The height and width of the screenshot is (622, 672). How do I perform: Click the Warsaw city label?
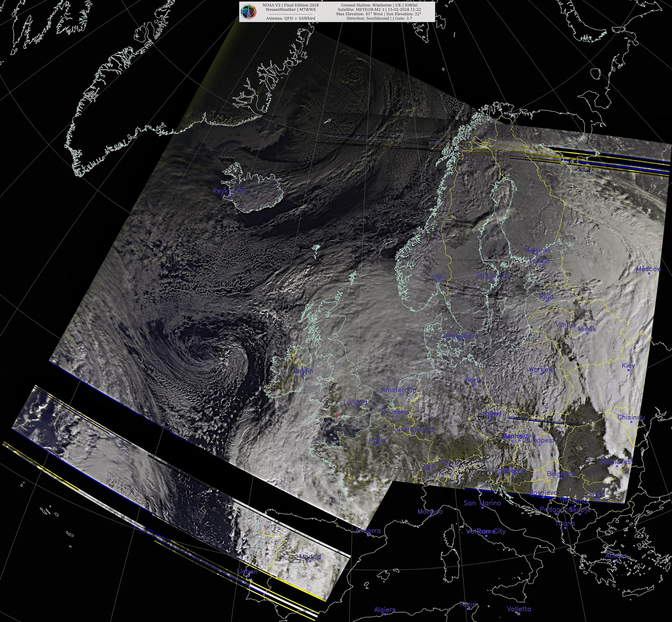[x=541, y=370]
